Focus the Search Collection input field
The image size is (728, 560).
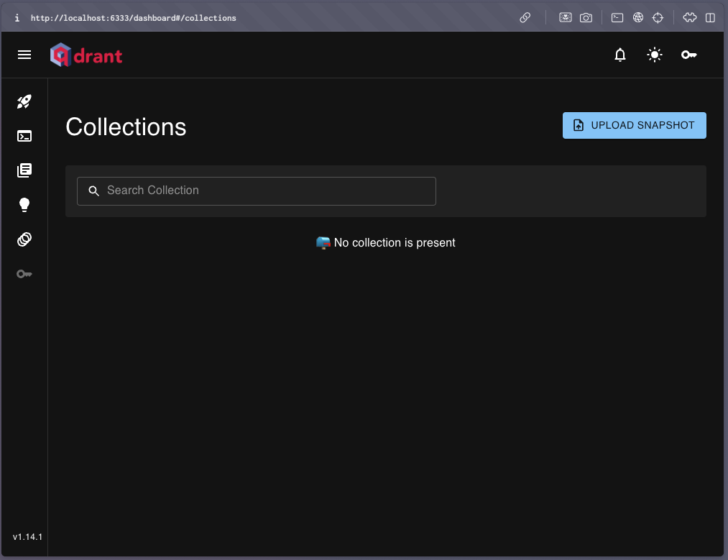pyautogui.click(x=266, y=191)
